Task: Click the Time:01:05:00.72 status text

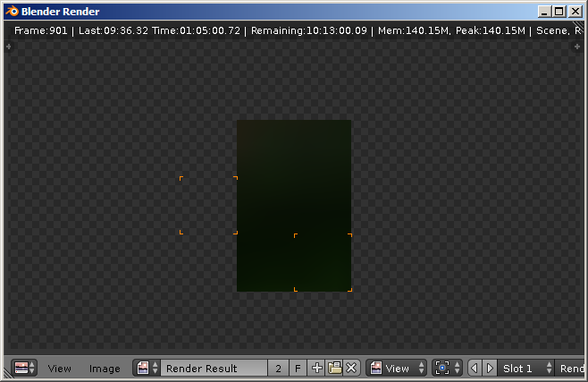Action: pyautogui.click(x=196, y=30)
